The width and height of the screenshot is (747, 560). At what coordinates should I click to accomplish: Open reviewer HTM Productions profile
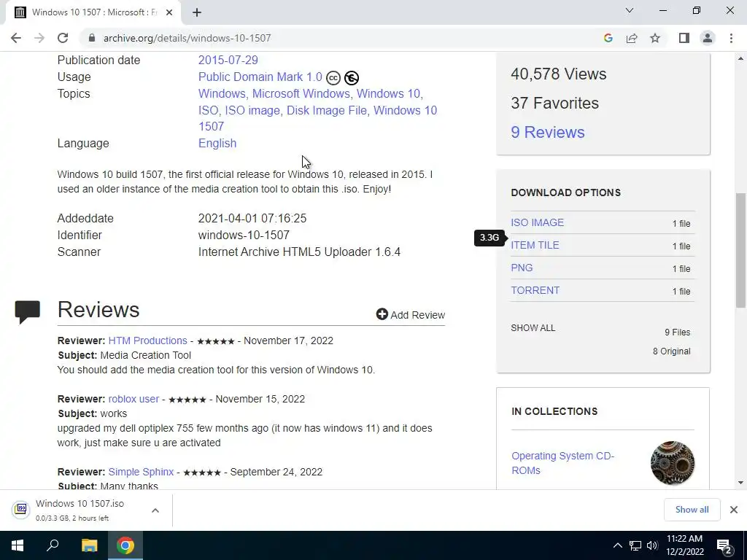(x=147, y=341)
